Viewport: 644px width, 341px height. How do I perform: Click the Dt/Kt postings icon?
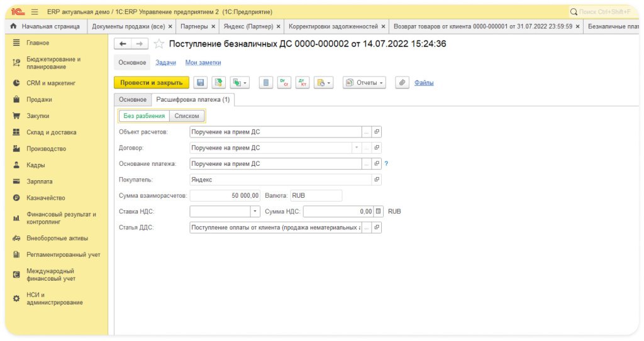click(303, 83)
